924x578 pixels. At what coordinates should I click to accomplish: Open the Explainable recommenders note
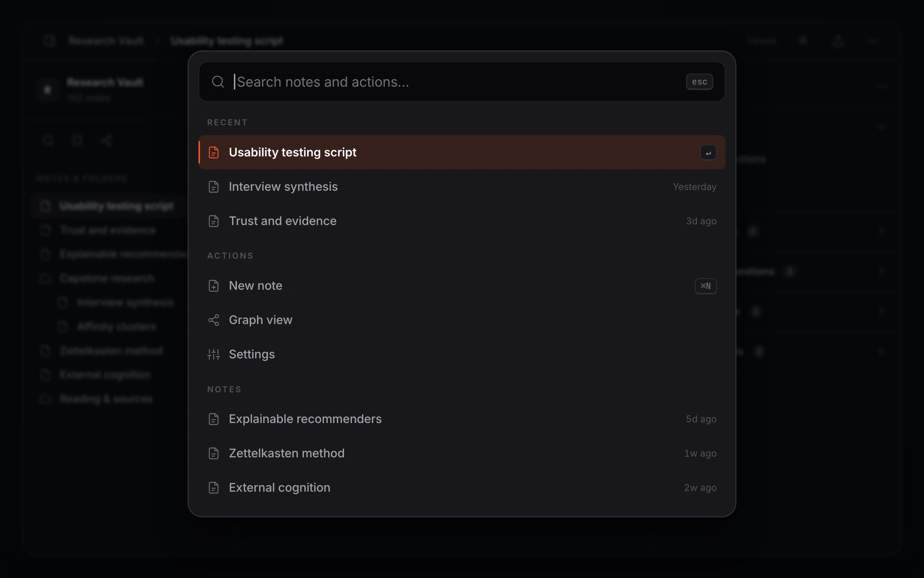click(462, 419)
